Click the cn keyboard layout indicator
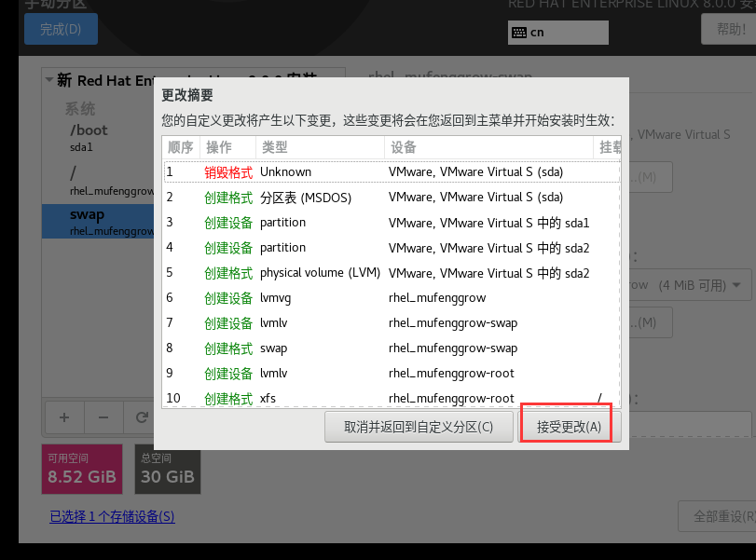 pyautogui.click(x=557, y=33)
